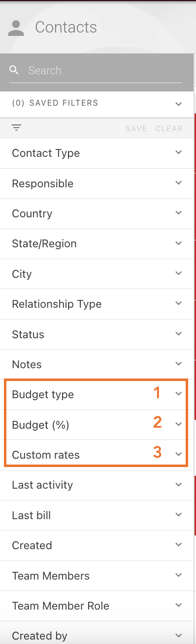Open the Status filter chevron

178,334
